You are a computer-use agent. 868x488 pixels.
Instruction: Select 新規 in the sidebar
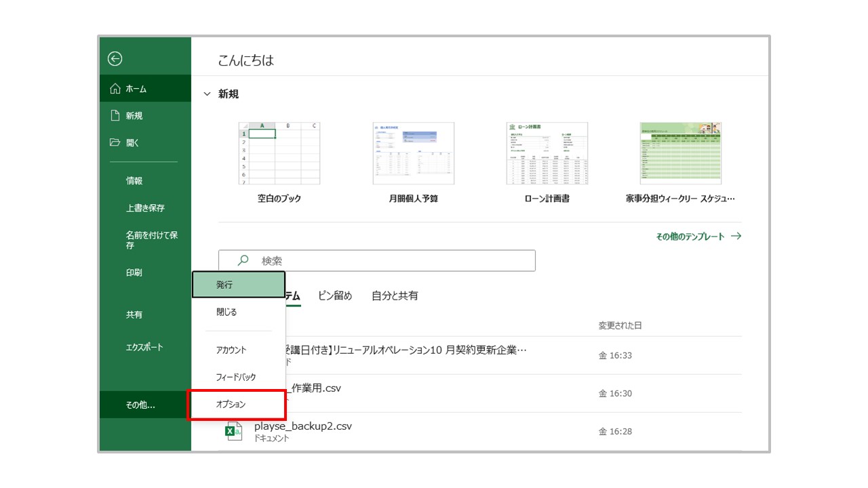(145, 116)
